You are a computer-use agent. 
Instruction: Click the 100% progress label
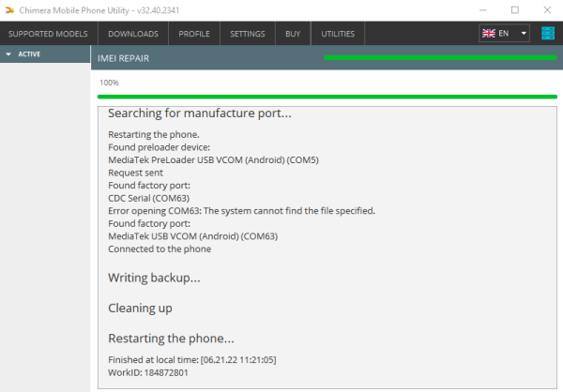point(109,83)
